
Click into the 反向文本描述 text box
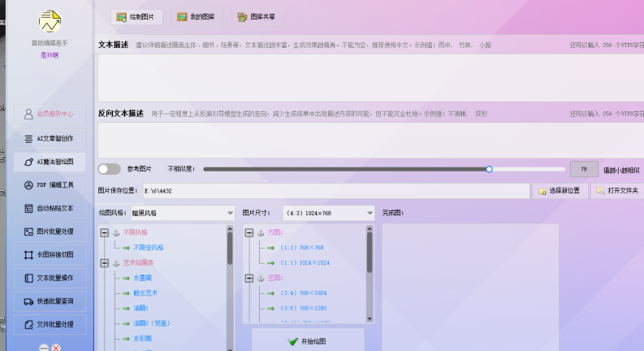[370, 140]
